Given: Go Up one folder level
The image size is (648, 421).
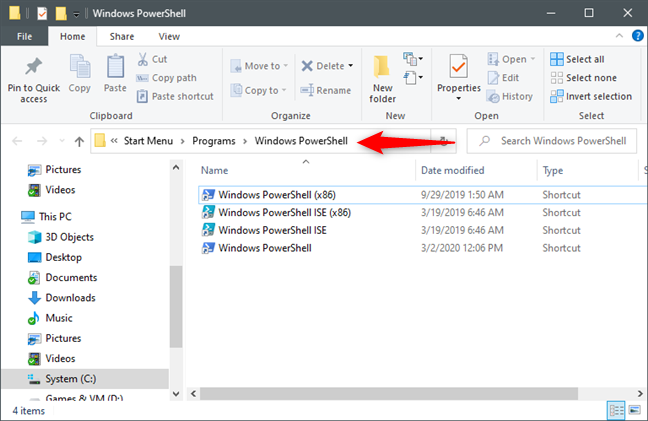Looking at the screenshot, I should pyautogui.click(x=79, y=141).
